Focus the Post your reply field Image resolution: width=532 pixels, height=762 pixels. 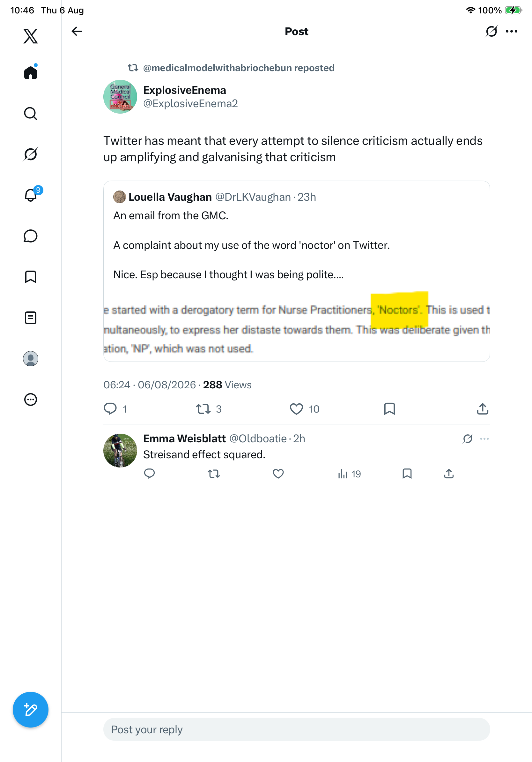click(x=297, y=729)
